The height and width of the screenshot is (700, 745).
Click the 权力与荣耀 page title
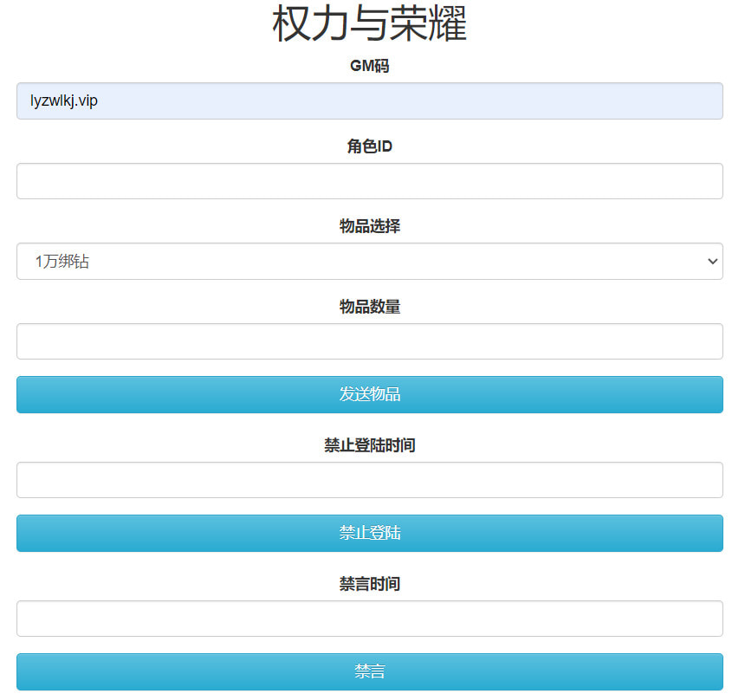pyautogui.click(x=369, y=24)
